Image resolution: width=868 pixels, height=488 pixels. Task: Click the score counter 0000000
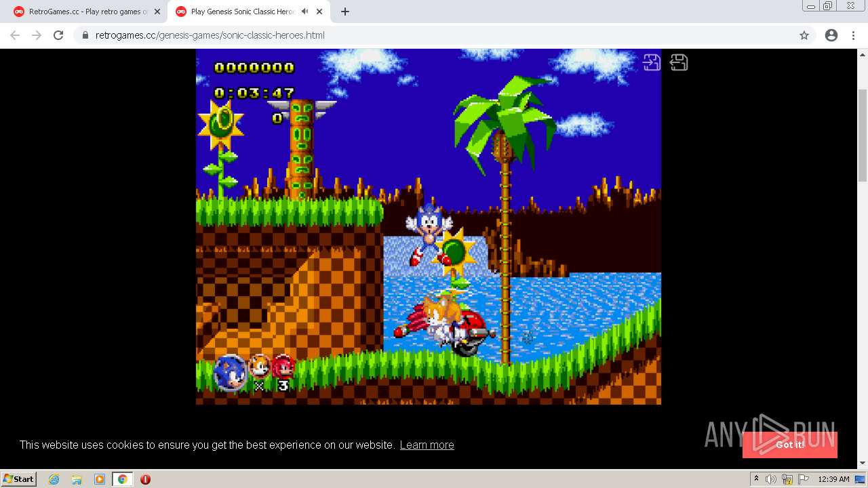[254, 67]
